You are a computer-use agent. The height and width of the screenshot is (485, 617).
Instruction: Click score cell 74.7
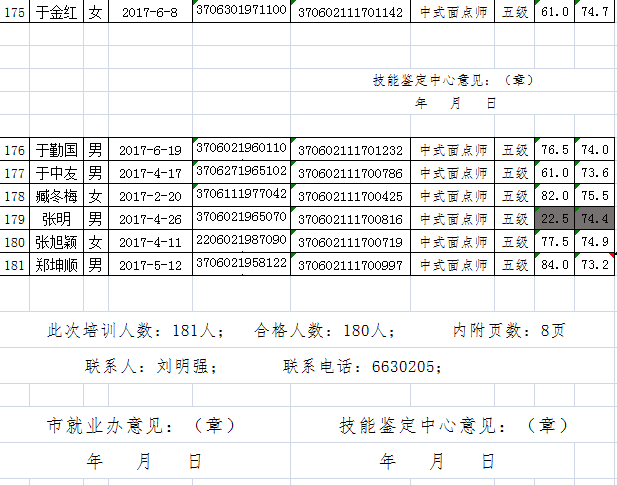(594, 12)
